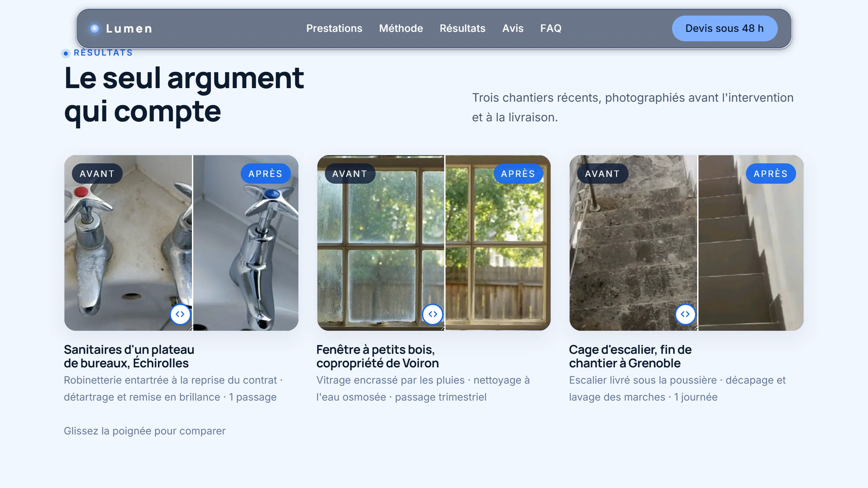Click the Devis sous 48 h button
This screenshot has width=868, height=488.
coord(725,28)
